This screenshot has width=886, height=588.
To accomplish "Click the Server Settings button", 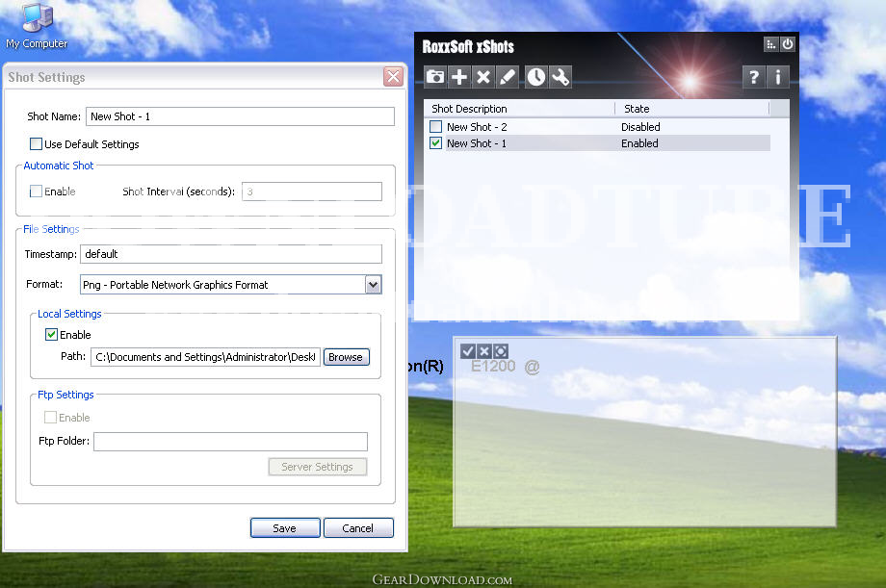I will (x=317, y=467).
